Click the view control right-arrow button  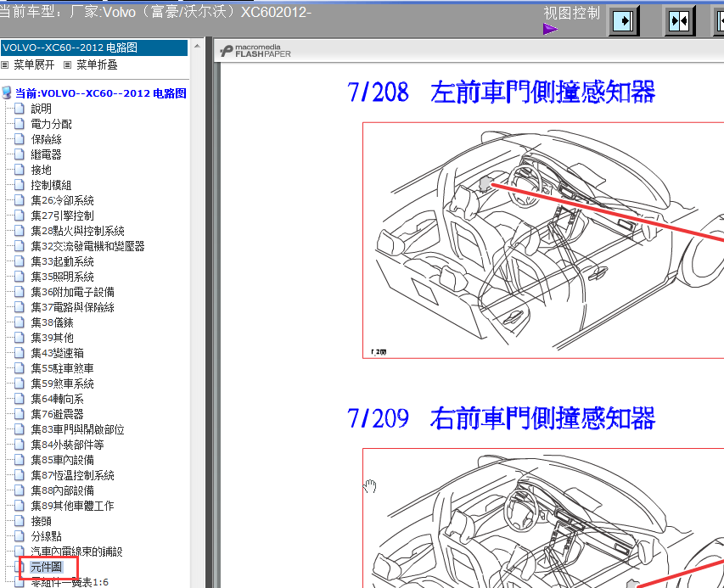(x=623, y=21)
